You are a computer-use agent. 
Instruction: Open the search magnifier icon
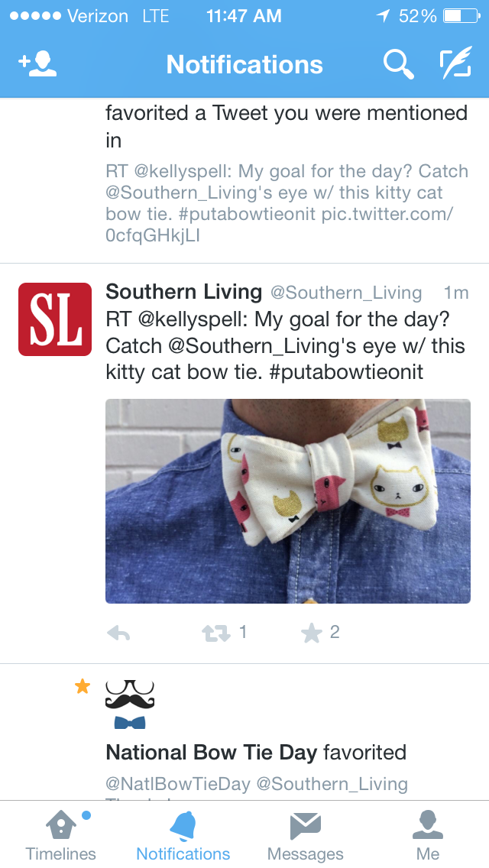tap(398, 65)
